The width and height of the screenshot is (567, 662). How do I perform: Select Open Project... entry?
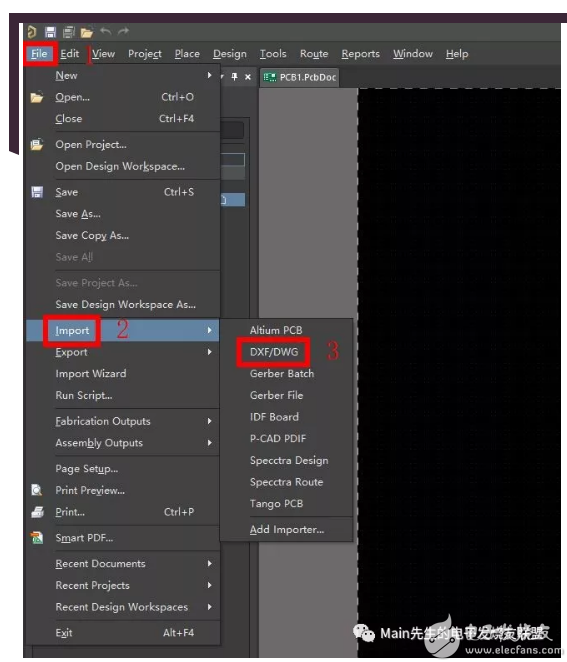coord(123,144)
